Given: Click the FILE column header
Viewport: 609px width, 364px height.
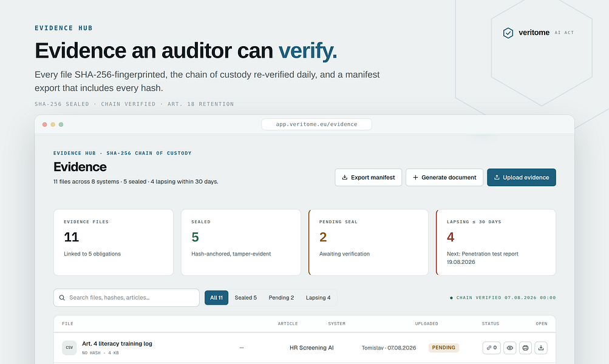Looking at the screenshot, I should 67,323.
